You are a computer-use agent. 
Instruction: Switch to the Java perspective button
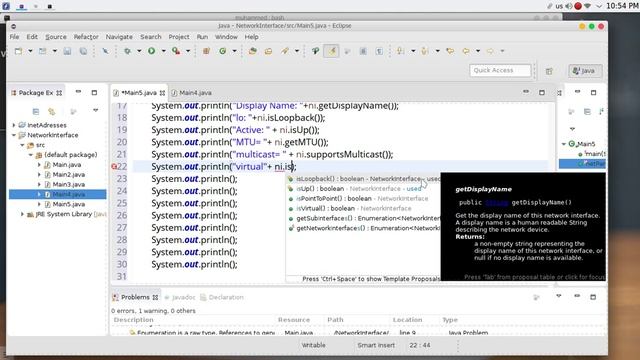585,71
